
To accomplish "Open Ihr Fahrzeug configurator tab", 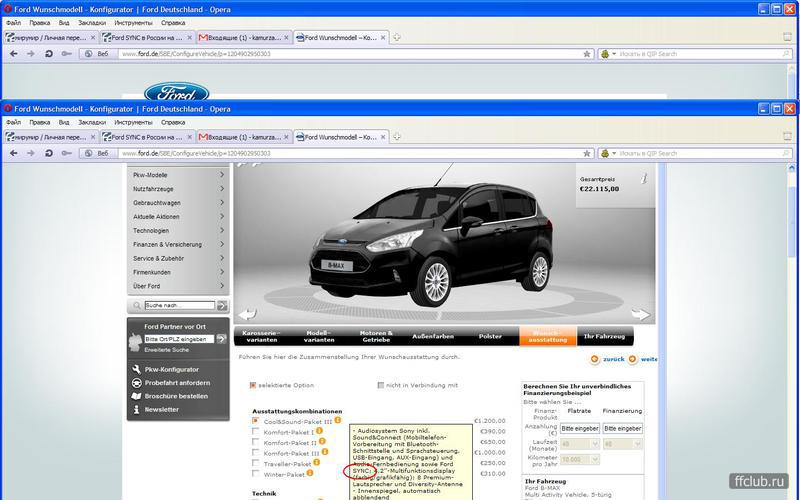I will click(605, 336).
